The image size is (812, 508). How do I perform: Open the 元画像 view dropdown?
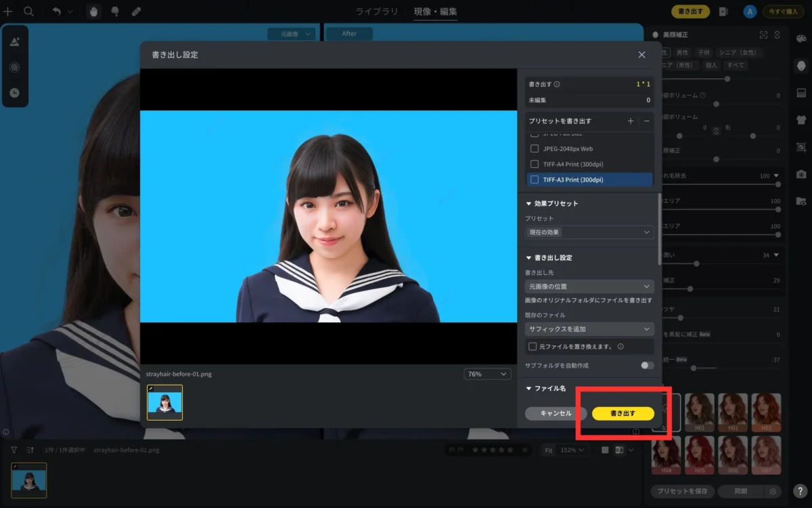[291, 33]
